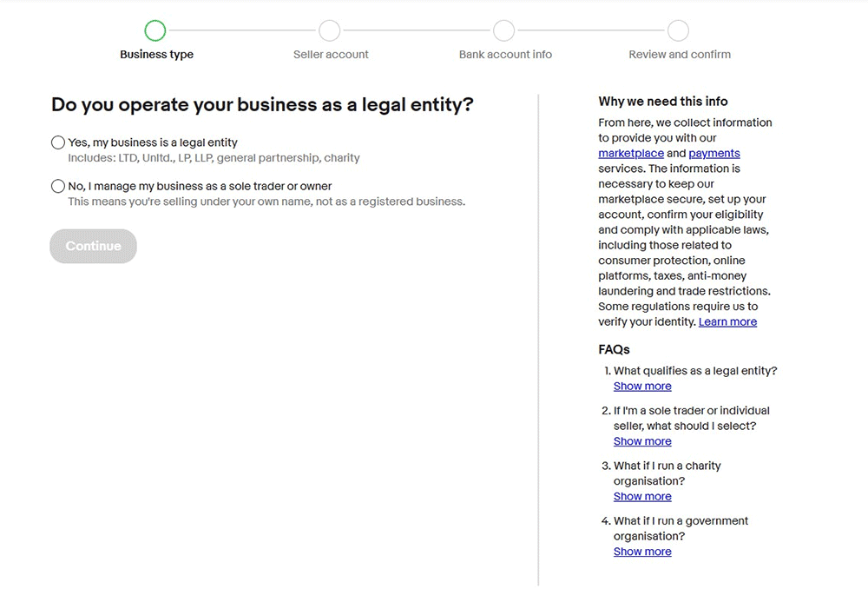Select 'Yes, my business is a legal entity'
This screenshot has height=602, width=868.
58,142
